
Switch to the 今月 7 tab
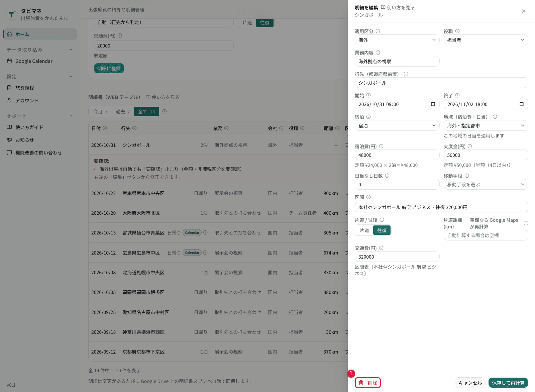point(100,111)
